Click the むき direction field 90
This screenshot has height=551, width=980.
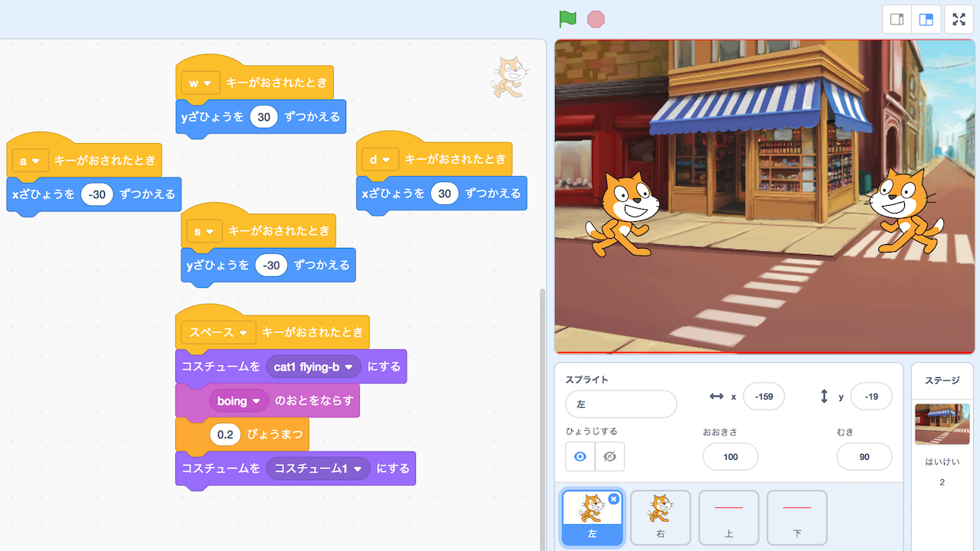(864, 457)
